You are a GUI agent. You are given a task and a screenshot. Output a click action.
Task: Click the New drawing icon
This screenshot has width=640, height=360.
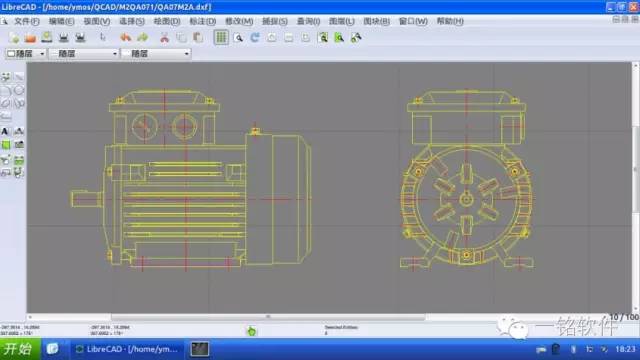click(14, 38)
